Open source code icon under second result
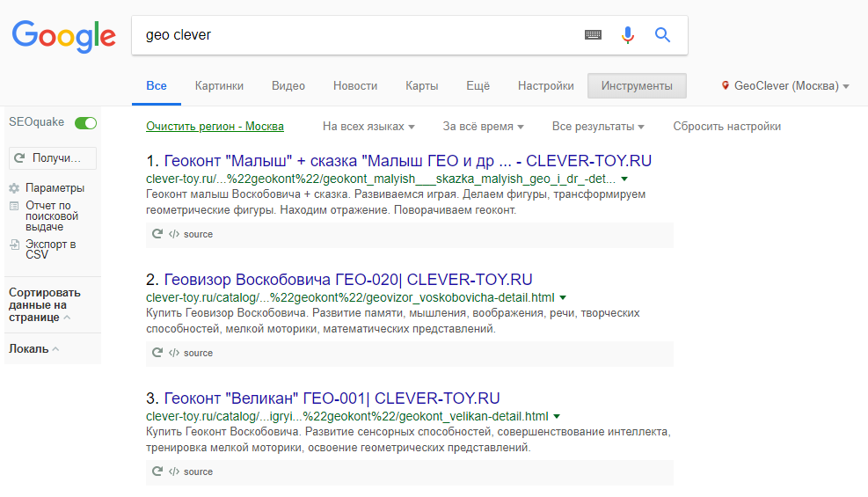The image size is (868, 497). pos(174,353)
